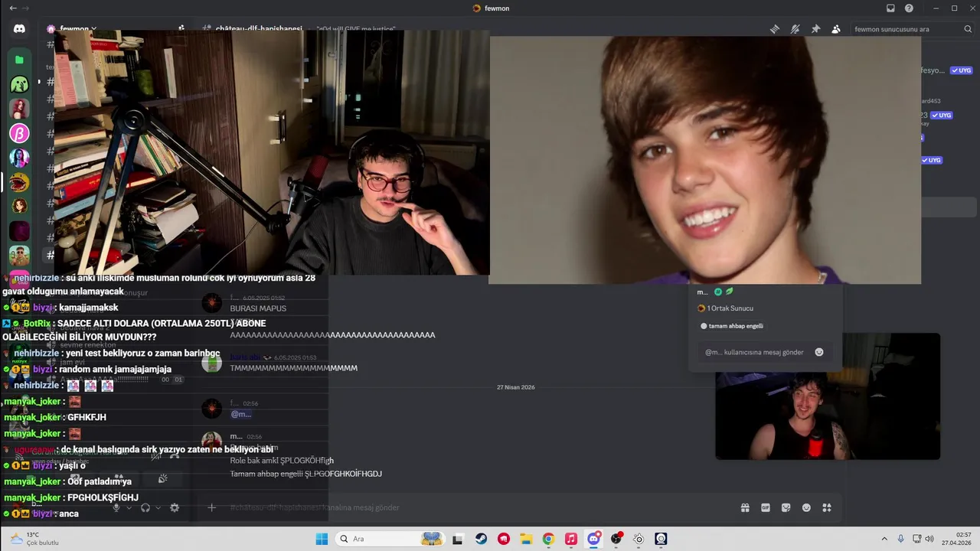Click the green leaf badge in profile popup
980x551 pixels.
730,292
